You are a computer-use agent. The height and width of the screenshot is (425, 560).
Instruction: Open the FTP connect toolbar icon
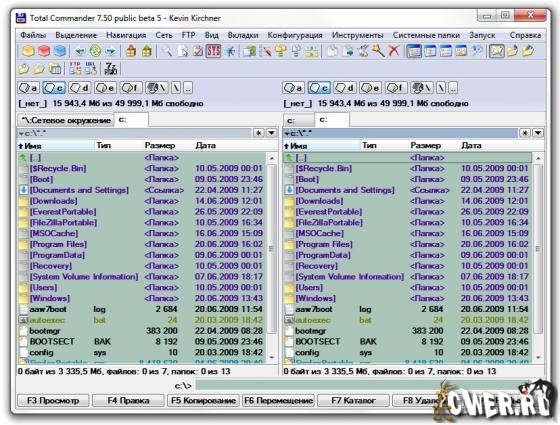pyautogui.click(x=75, y=69)
